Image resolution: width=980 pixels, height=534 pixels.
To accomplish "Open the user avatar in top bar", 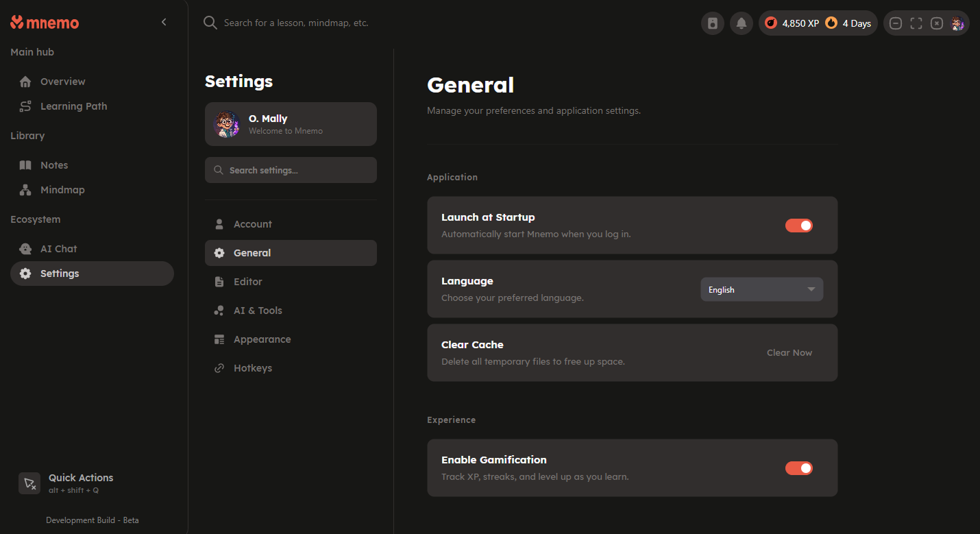I will click(957, 23).
